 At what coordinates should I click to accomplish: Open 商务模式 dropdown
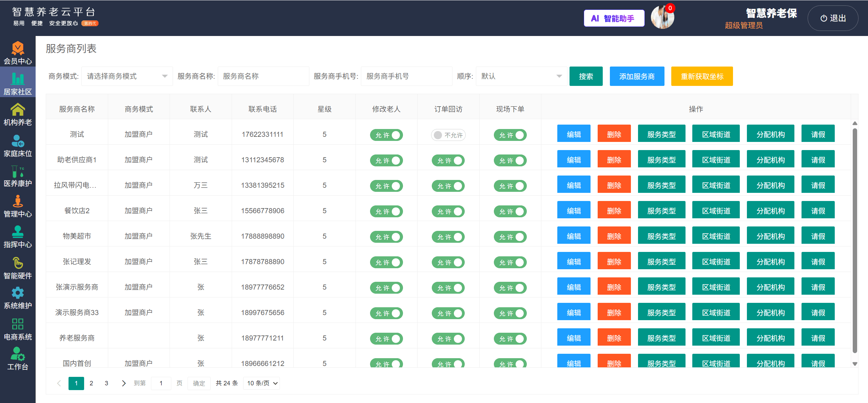coord(127,76)
